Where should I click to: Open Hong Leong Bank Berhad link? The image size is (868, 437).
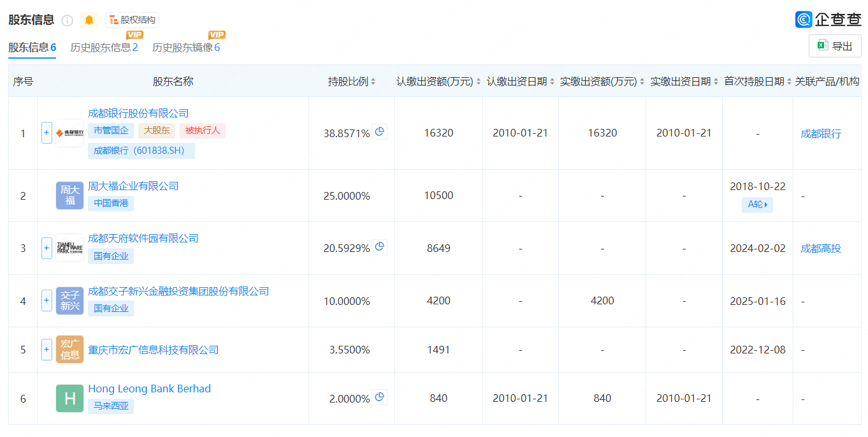[x=150, y=389]
